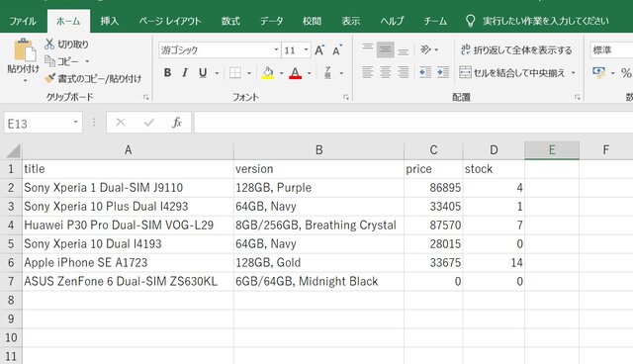Enable wrap text for entire cell
The width and height of the screenshot is (633, 364).
pos(516,49)
